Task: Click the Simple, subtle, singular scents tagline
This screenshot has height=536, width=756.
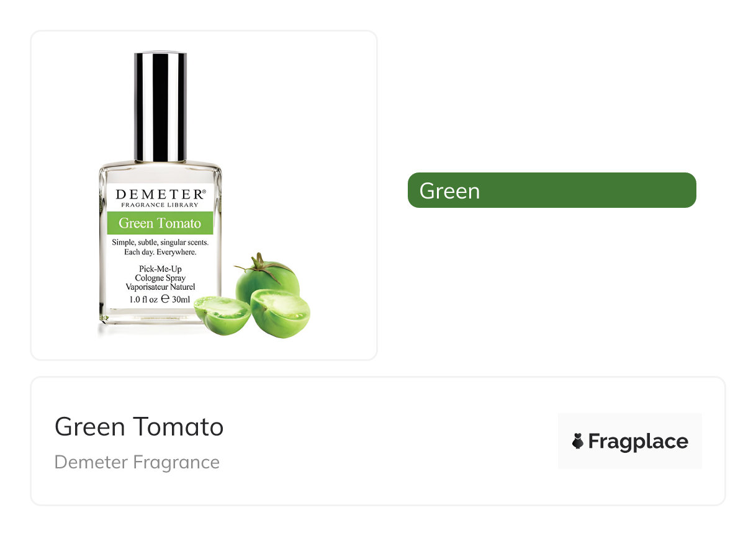Action: tap(160, 243)
